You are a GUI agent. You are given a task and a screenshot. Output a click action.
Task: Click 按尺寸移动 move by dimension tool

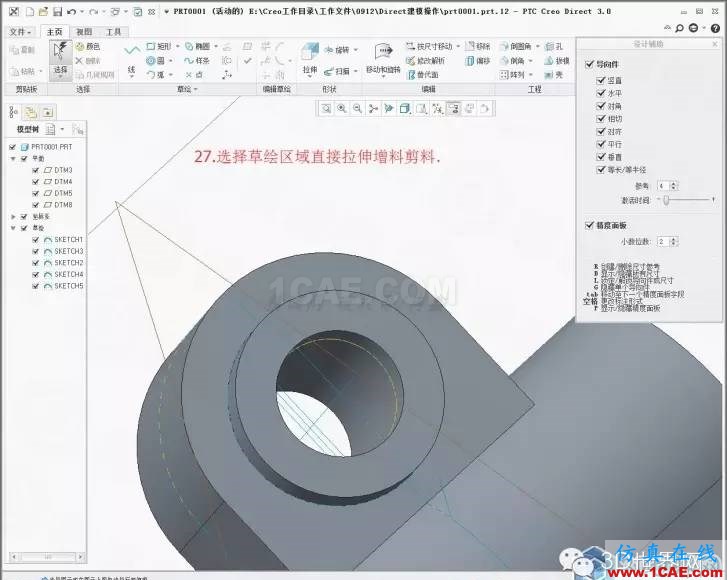(x=429, y=46)
